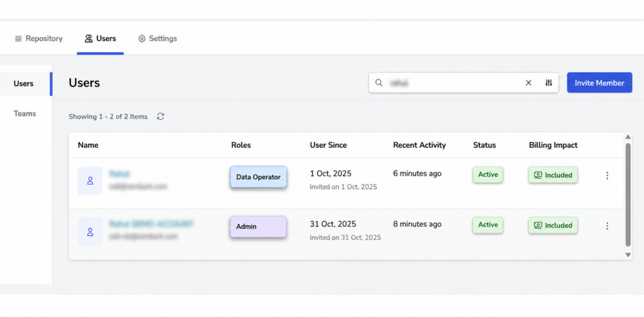Screen dimensions: 644x317
Task: Click the '6 minutes ago' activity text
Action: (418, 174)
